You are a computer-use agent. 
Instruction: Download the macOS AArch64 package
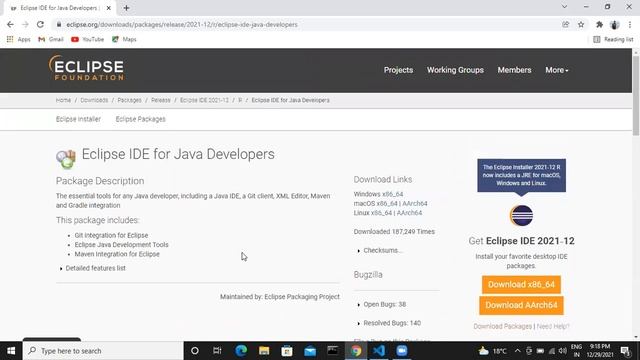[x=415, y=203]
